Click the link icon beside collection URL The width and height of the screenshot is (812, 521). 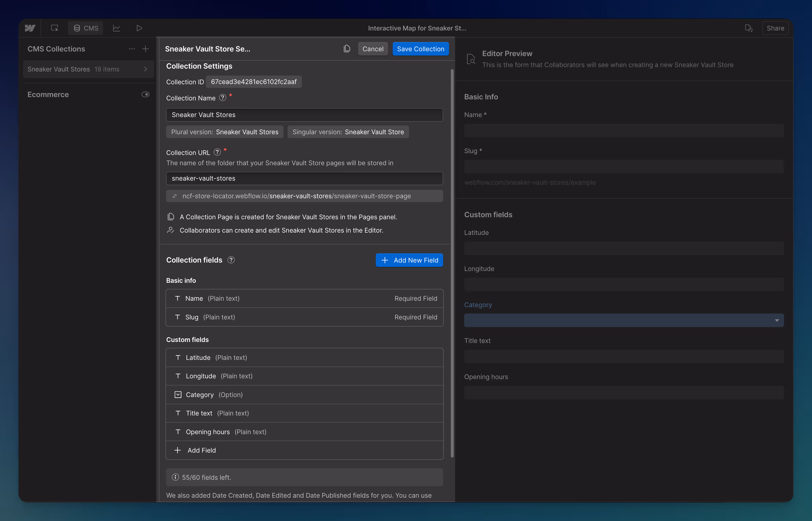[x=175, y=196]
